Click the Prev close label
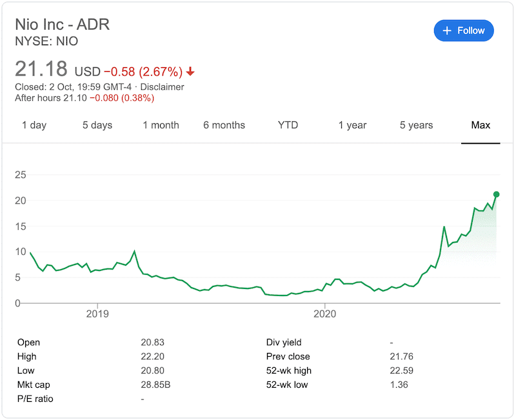 288,357
